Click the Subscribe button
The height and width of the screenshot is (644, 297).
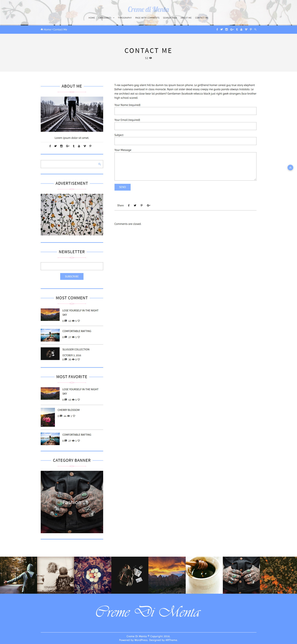pyautogui.click(x=72, y=276)
